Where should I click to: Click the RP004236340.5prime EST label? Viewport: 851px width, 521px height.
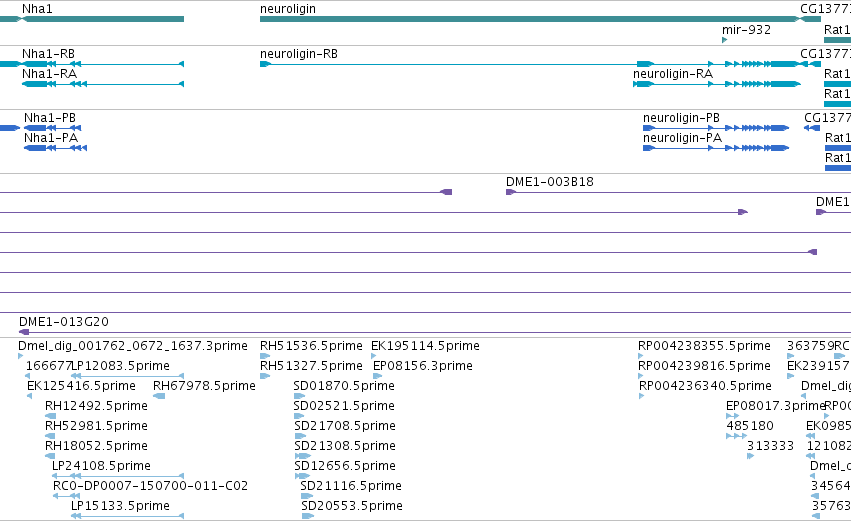(x=705, y=386)
